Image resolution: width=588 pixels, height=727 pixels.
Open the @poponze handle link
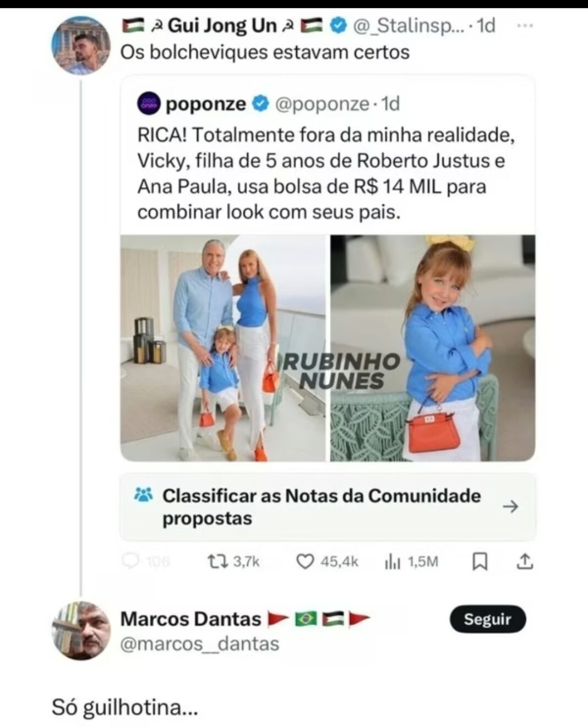coord(321,104)
